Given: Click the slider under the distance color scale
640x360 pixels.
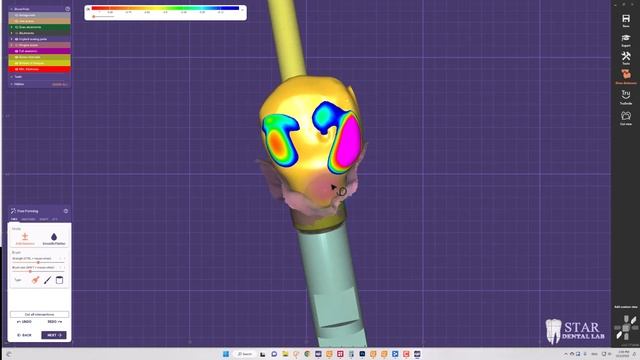Looking at the screenshot, I should (x=103, y=17).
